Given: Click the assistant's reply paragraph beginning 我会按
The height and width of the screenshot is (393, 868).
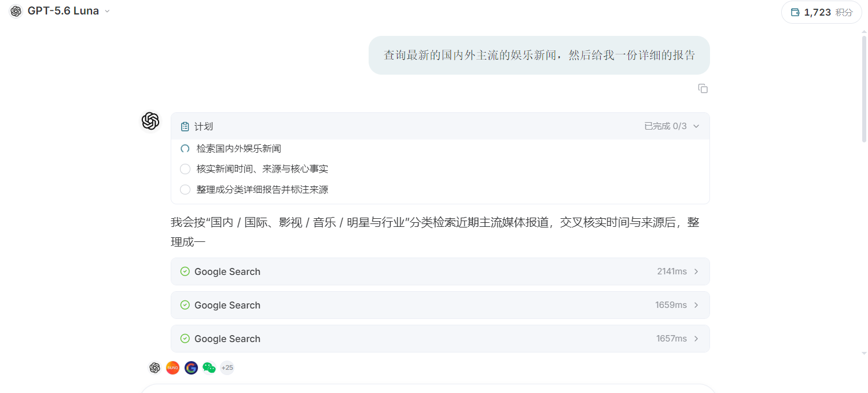Looking at the screenshot, I should [x=435, y=231].
